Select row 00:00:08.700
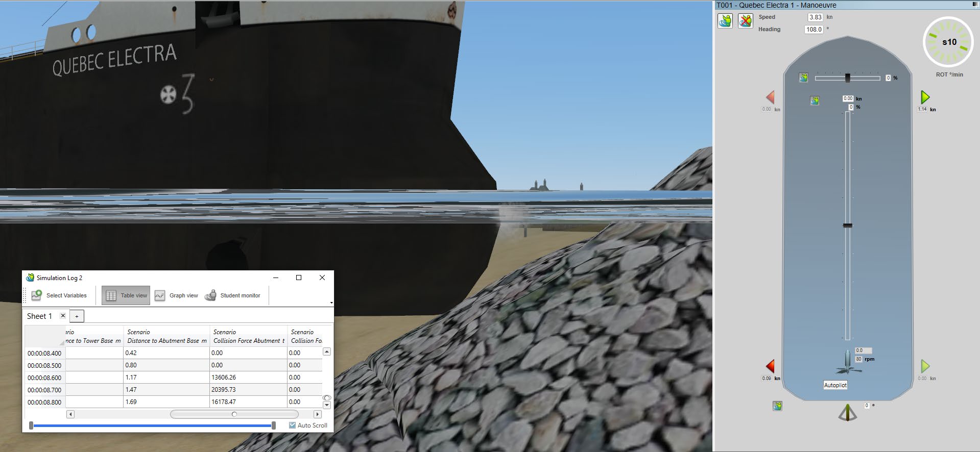Screen dimensions: 980x452 point(45,390)
